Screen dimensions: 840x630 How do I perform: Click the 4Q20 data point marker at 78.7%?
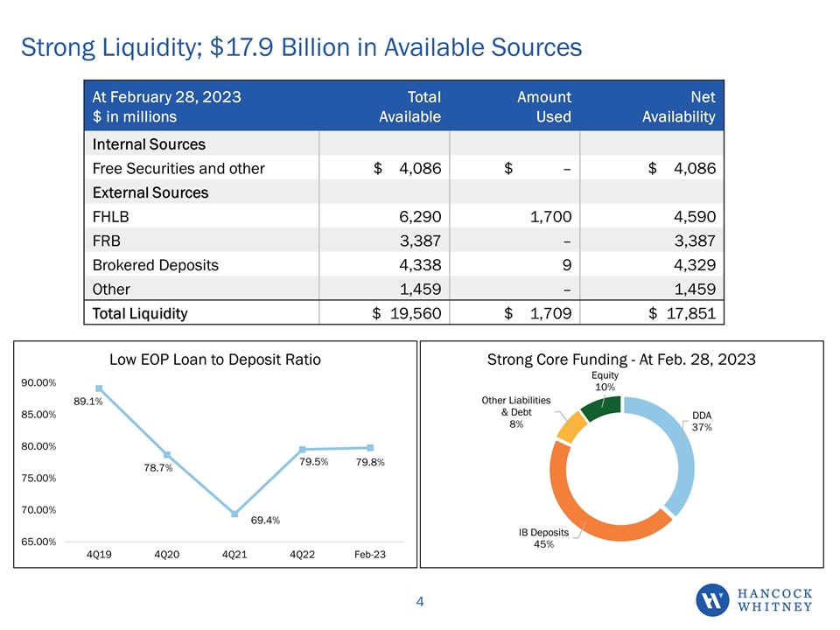pyautogui.click(x=167, y=455)
